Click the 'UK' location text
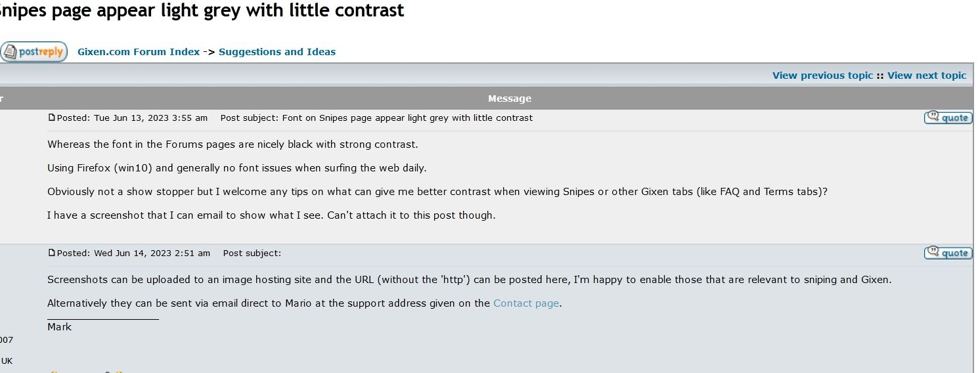 7,361
